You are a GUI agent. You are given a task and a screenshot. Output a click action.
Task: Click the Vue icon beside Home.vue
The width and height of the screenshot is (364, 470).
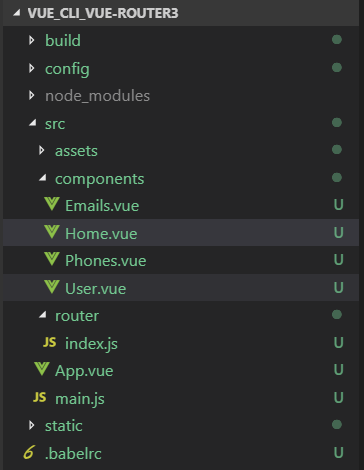point(52,231)
